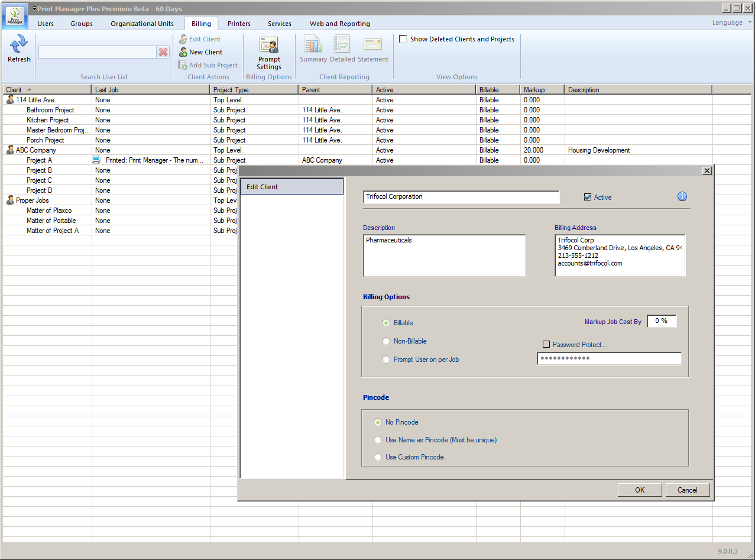Image resolution: width=755 pixels, height=560 pixels.
Task: Sort by the Project Type column header
Action: (x=254, y=90)
